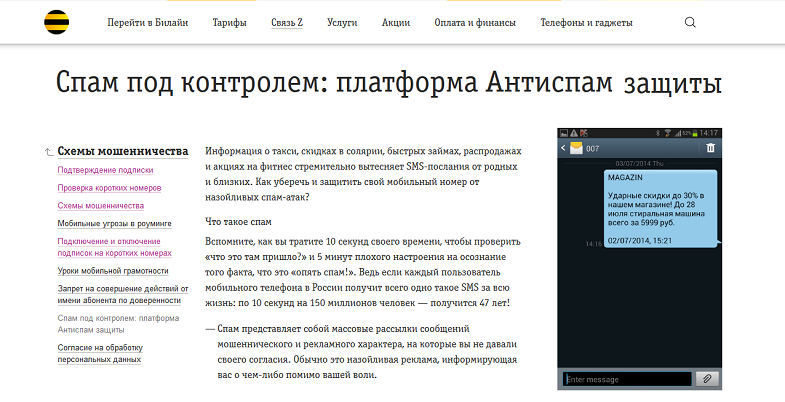Click the MAGAZIN SMS message bubble
The image size is (785, 402).
[661, 209]
